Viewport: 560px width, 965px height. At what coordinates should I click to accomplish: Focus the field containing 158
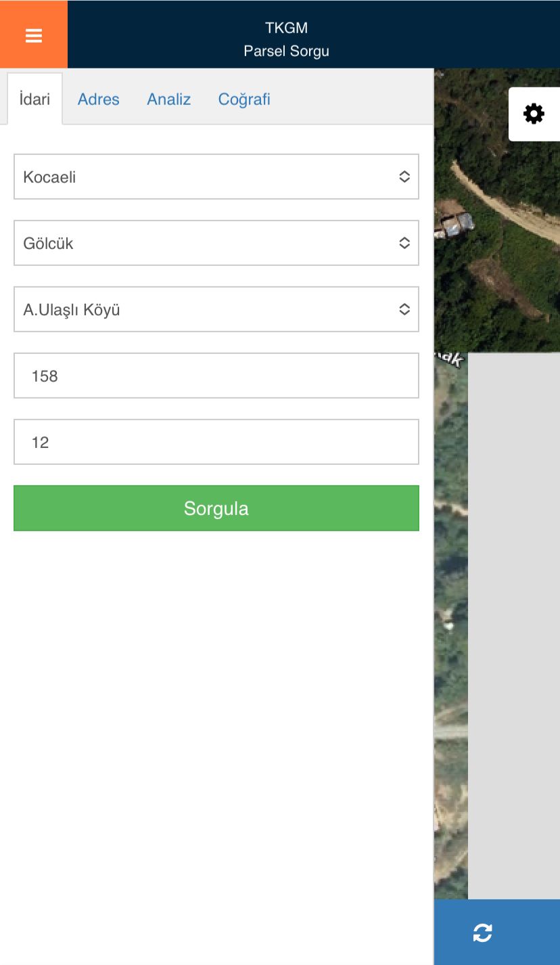(x=216, y=376)
